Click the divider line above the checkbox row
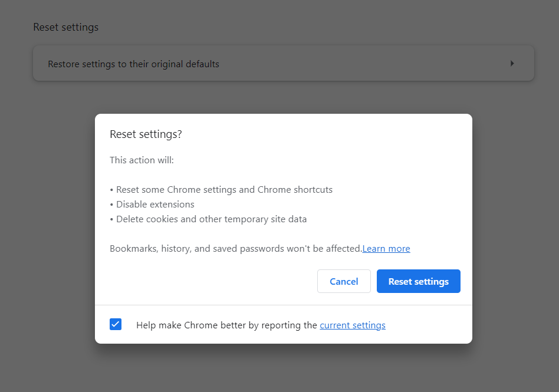Screen dimensions: 559x392 coord(283,305)
